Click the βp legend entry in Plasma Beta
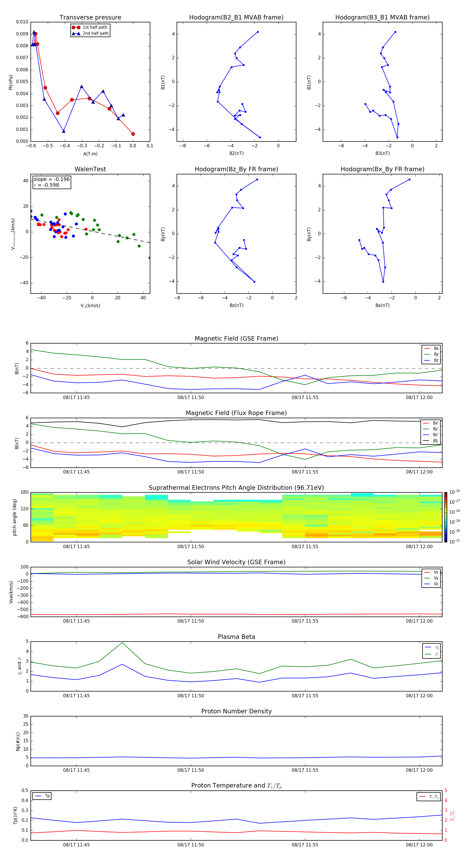This screenshot has height=868, width=473. (x=431, y=647)
